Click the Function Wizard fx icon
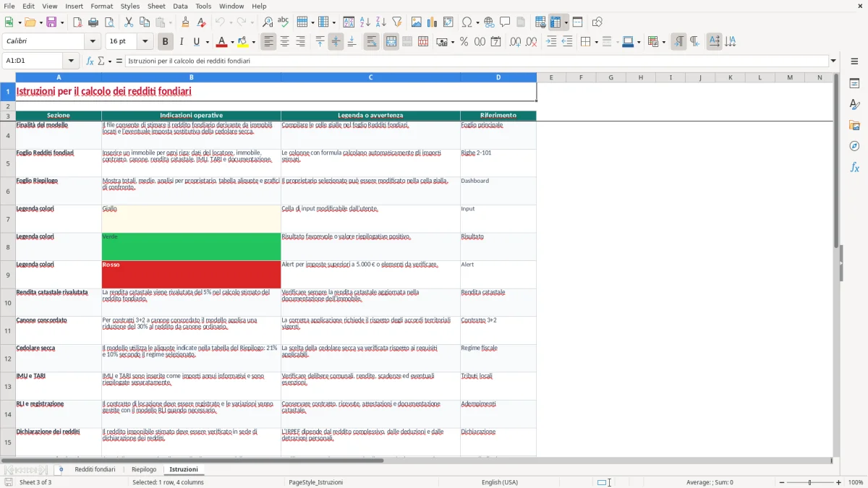The height and width of the screenshot is (488, 868). (90, 61)
